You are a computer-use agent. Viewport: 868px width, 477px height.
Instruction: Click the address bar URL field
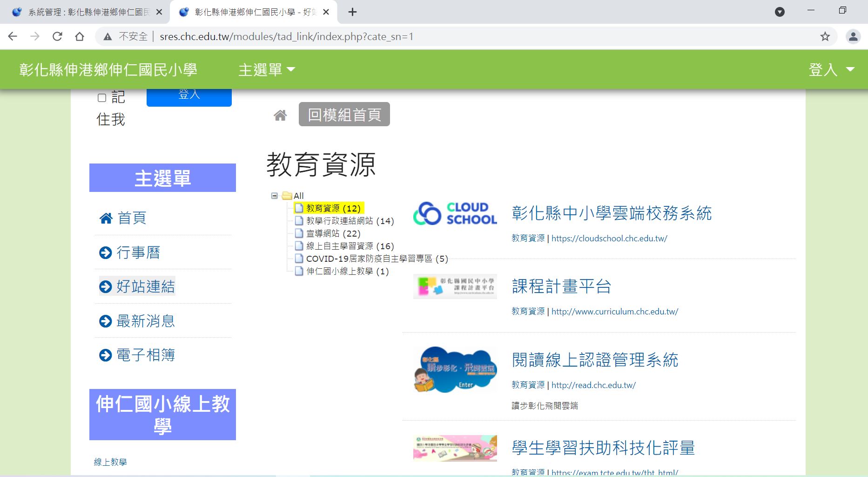pos(465,36)
